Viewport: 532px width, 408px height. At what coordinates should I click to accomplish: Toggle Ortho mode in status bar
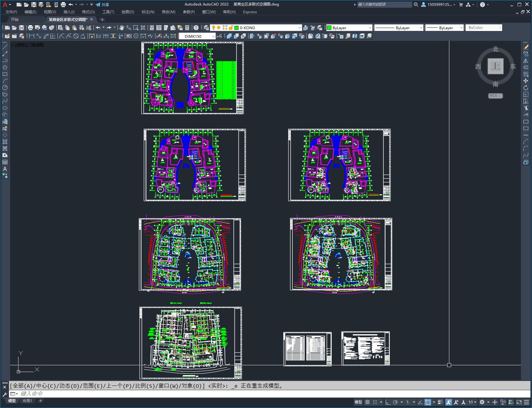(388, 402)
